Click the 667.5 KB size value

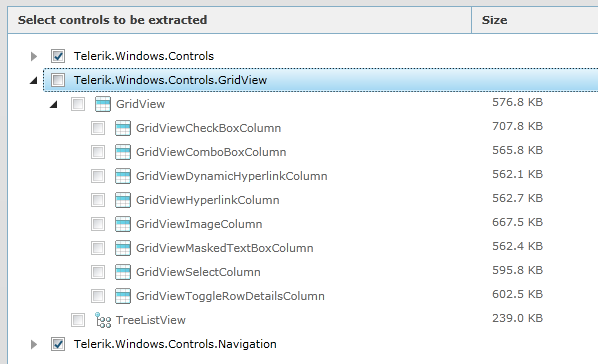pyautogui.click(x=517, y=222)
